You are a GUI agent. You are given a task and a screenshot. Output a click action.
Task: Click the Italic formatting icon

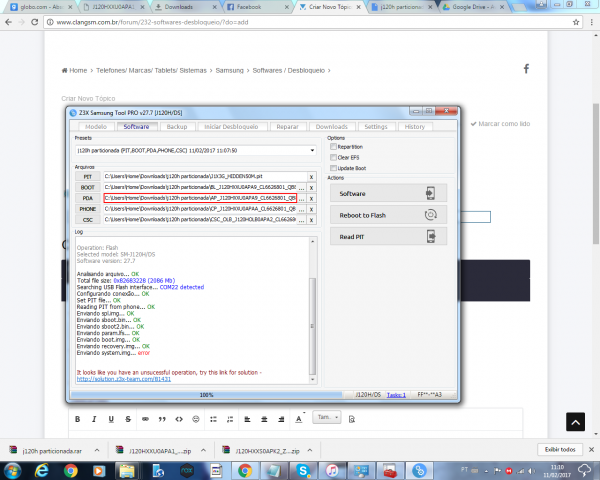click(x=94, y=419)
